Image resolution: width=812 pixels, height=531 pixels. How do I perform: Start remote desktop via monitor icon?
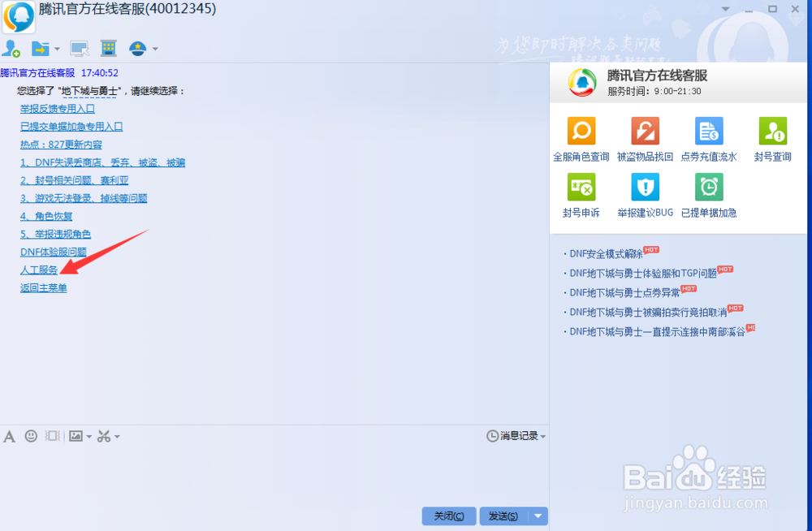pyautogui.click(x=80, y=49)
